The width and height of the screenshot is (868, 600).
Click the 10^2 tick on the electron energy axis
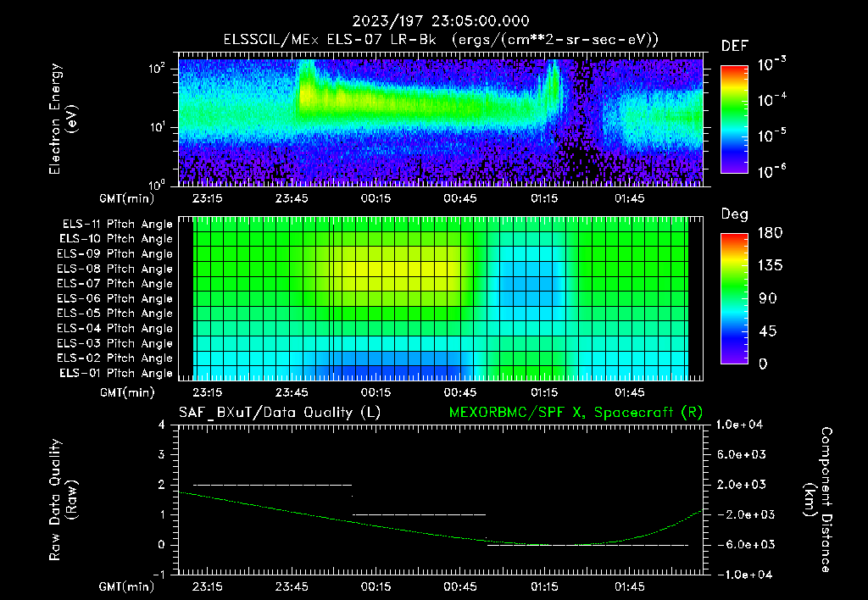pyautogui.click(x=157, y=68)
